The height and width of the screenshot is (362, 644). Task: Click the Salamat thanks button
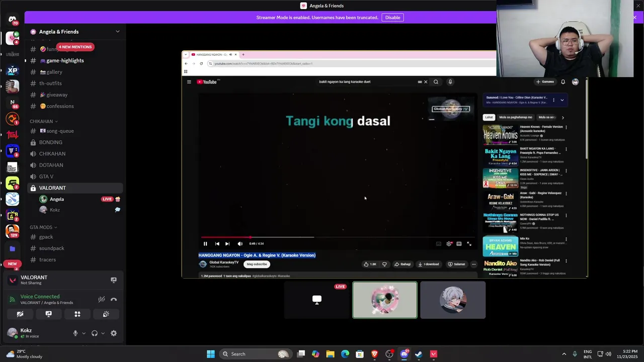pos(457,264)
